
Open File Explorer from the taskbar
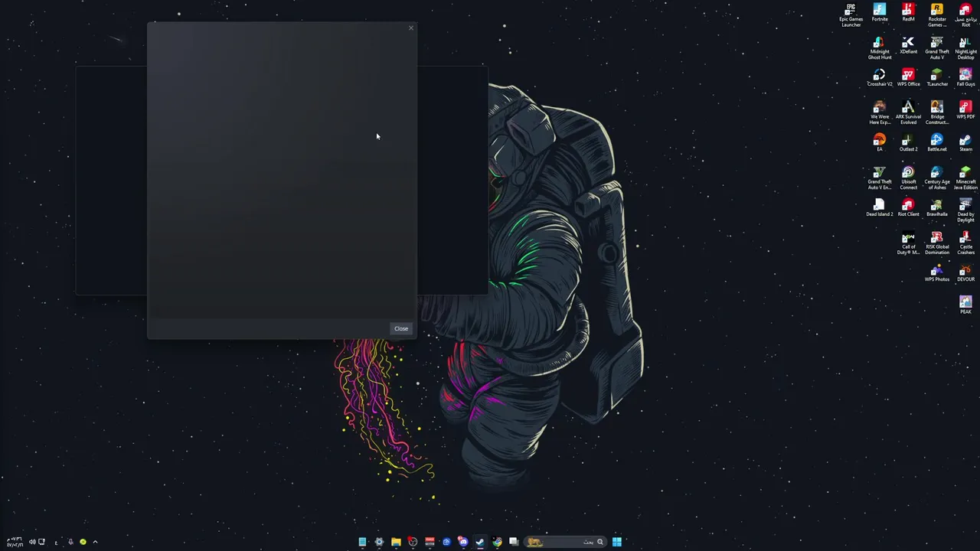(x=396, y=542)
